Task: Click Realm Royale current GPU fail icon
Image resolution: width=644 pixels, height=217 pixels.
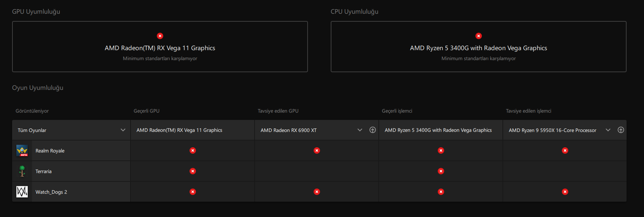Action: click(193, 150)
